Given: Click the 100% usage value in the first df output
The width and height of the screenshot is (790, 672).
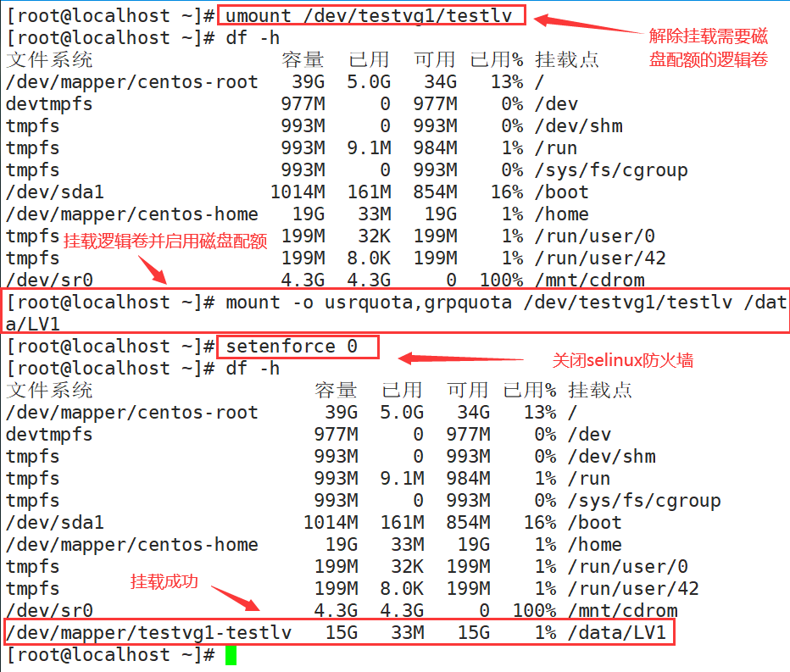Looking at the screenshot, I should pos(502,280).
